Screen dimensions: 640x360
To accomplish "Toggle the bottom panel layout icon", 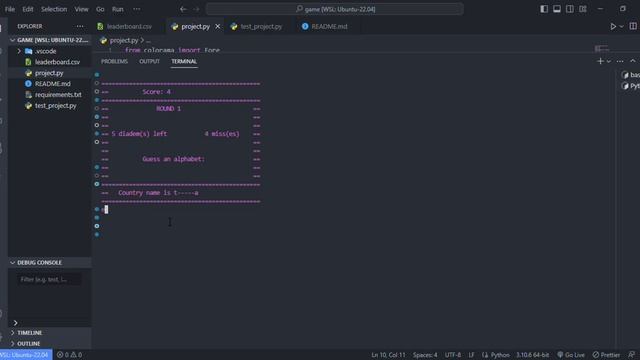I will pos(557,9).
